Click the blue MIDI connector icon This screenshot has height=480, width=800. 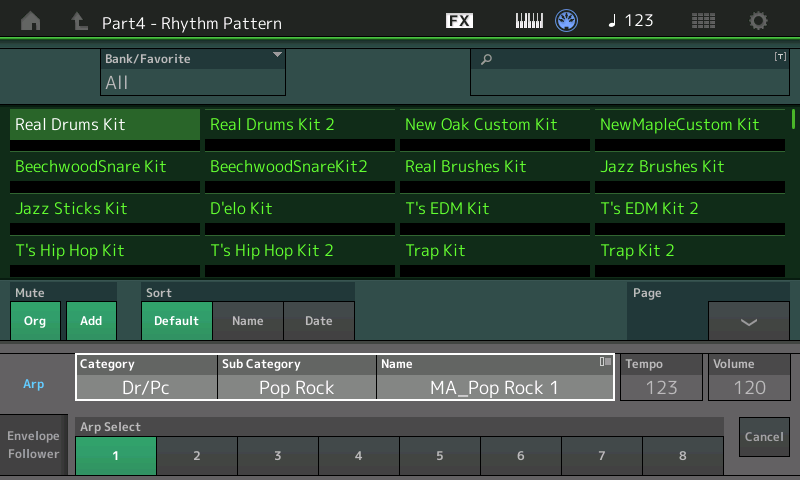coord(567,21)
